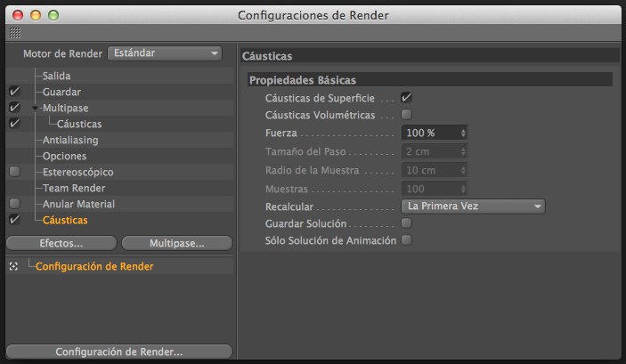
Task: Disable Cáusticas de Superficie checkbox
Action: click(x=407, y=98)
